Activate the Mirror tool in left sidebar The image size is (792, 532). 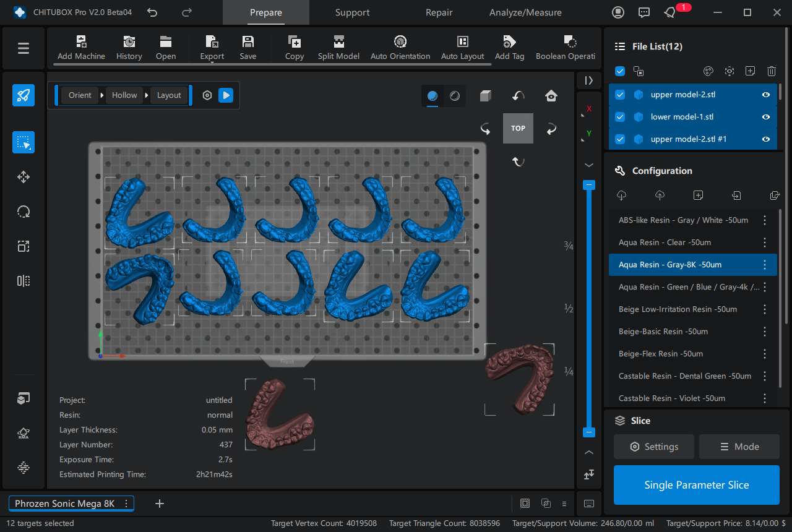click(x=24, y=281)
